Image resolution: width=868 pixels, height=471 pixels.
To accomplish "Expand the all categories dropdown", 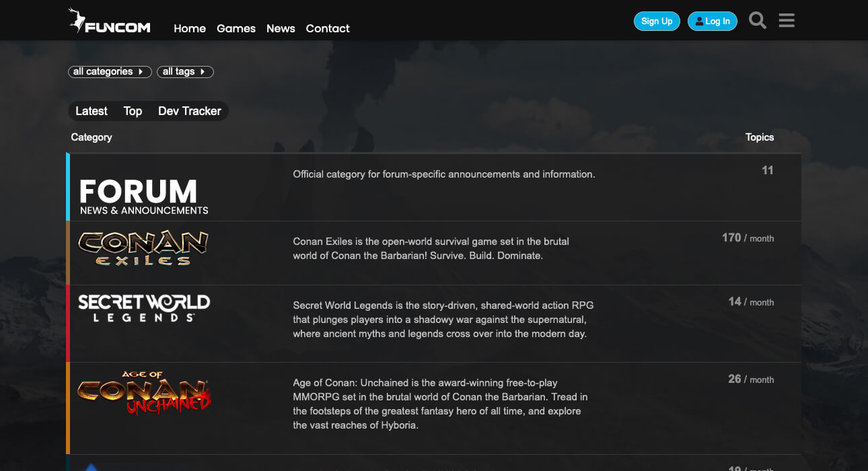I will (x=110, y=71).
